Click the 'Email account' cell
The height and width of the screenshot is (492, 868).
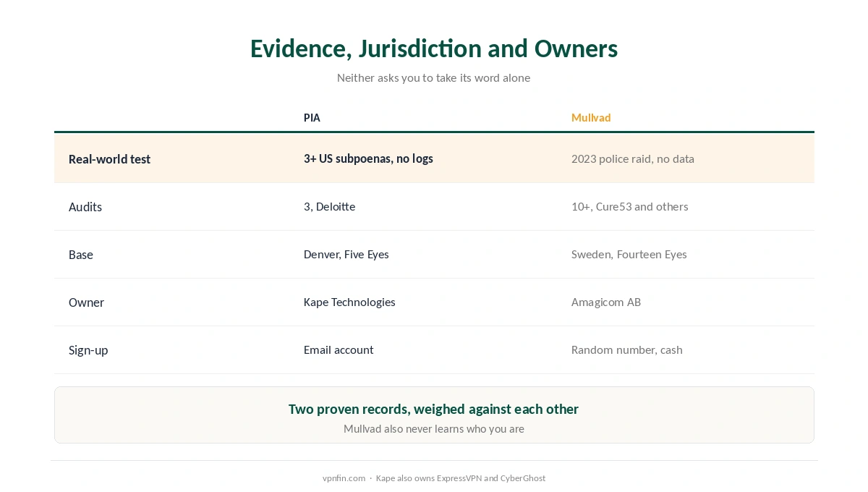coord(339,349)
